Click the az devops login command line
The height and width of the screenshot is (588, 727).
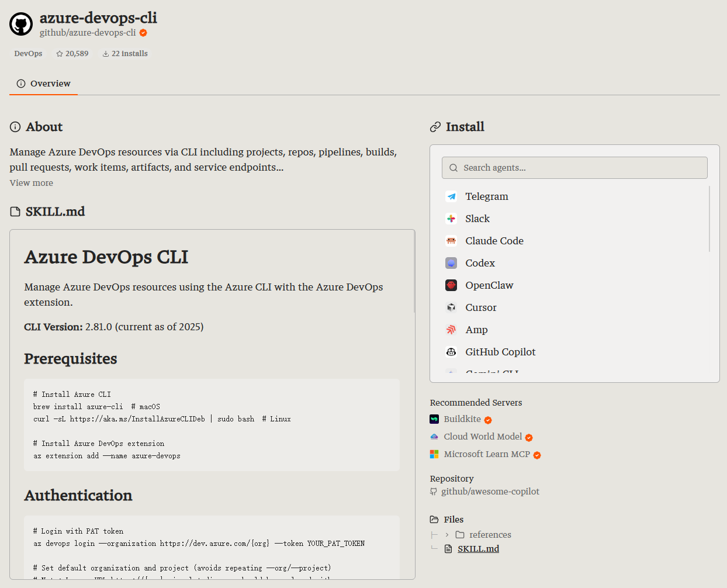(x=199, y=544)
